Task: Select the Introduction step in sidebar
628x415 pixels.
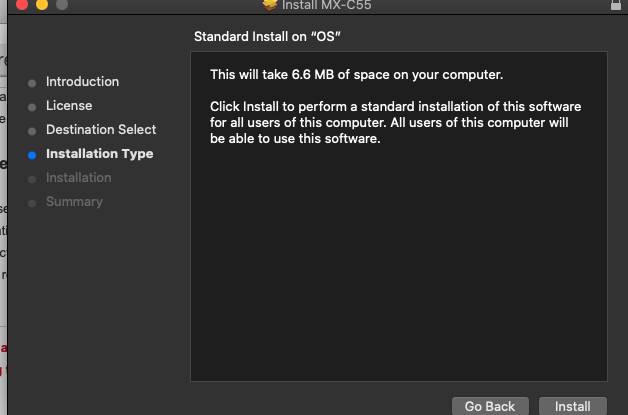Action: click(x=82, y=82)
